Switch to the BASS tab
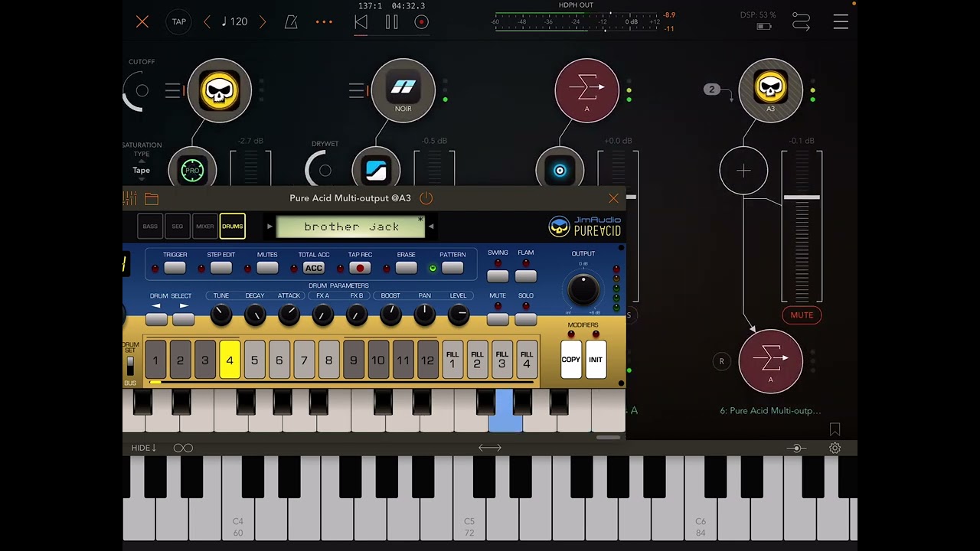This screenshot has height=551, width=980. click(150, 227)
